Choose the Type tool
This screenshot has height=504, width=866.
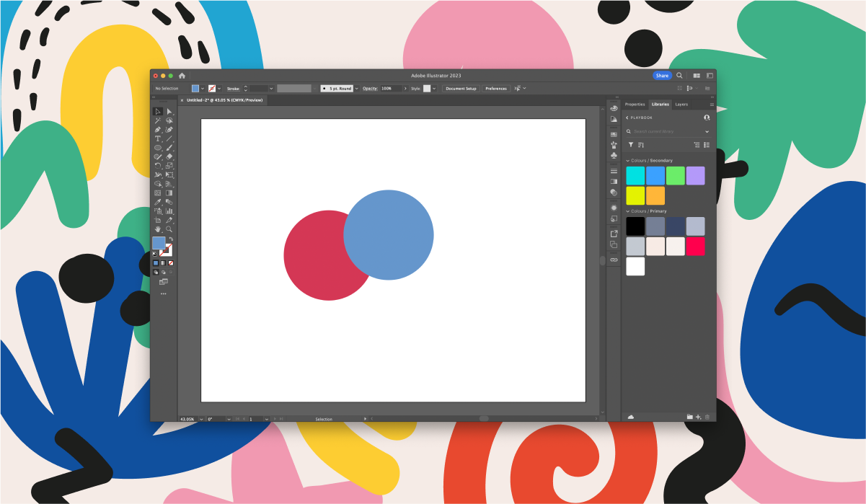(x=157, y=138)
